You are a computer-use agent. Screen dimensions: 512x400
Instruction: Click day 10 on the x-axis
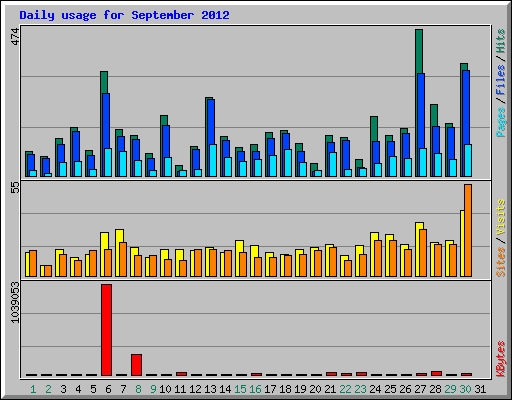click(x=165, y=389)
